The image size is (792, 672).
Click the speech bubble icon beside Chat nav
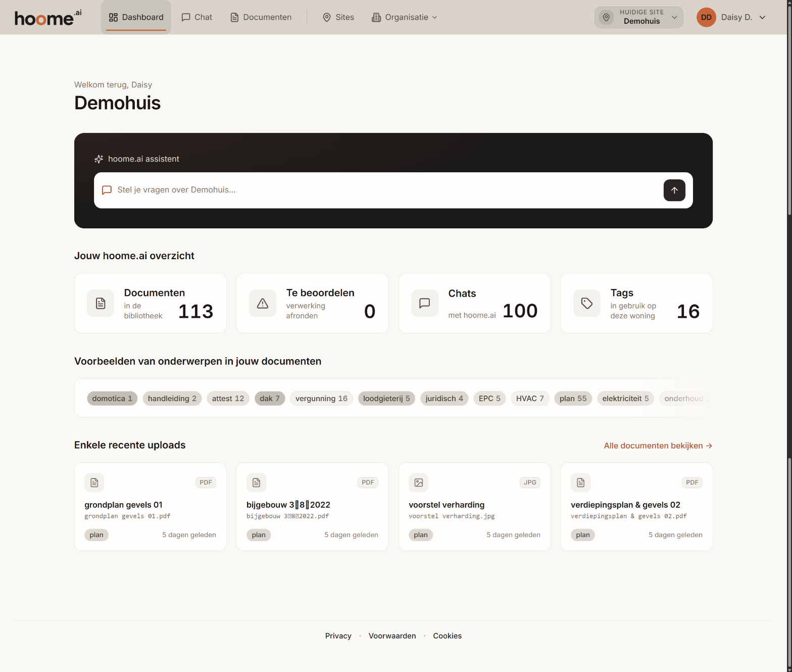pos(186,18)
